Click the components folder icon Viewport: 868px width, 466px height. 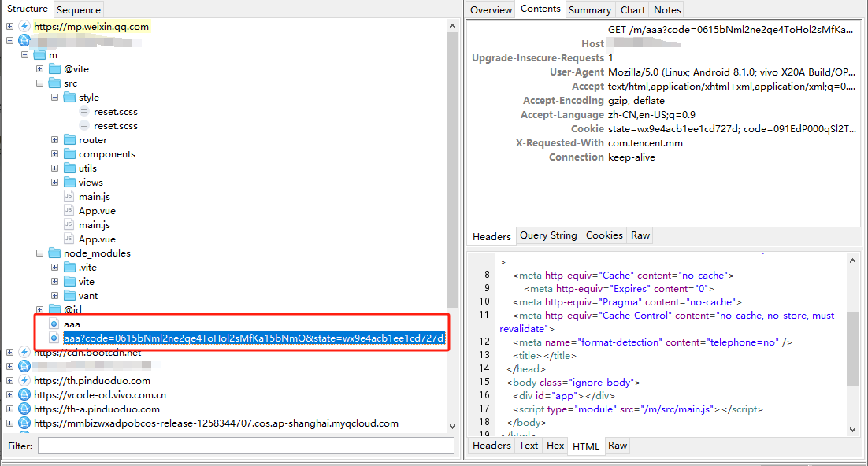pyautogui.click(x=69, y=153)
